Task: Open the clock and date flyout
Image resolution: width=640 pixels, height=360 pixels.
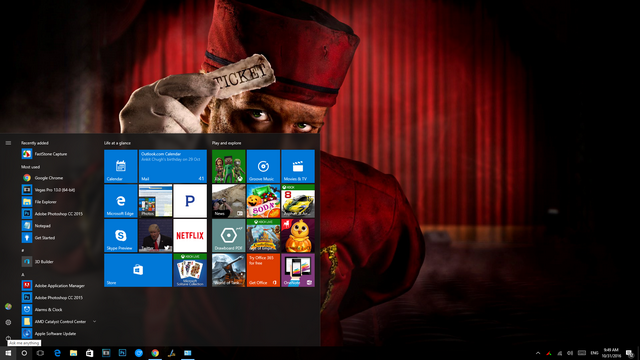Action: 611,353
